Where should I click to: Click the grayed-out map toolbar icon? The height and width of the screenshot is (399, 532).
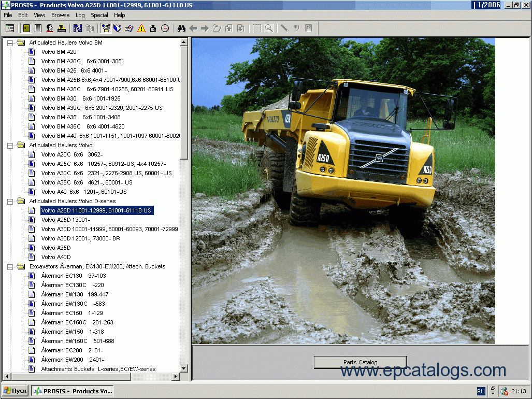[90, 28]
